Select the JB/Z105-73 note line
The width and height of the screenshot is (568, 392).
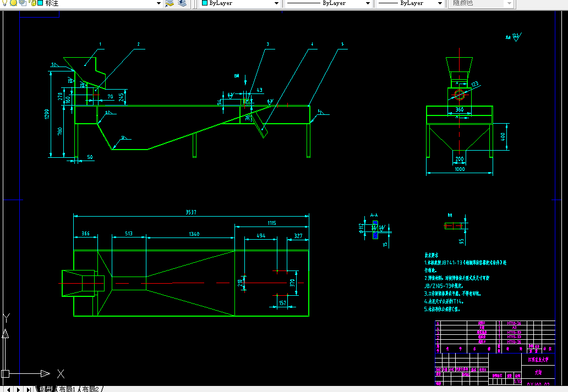[x=444, y=285]
